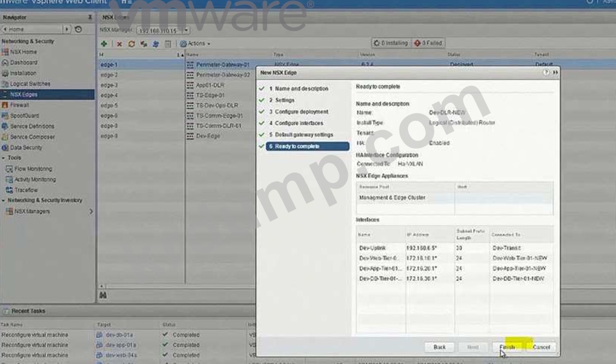Click the edge icon beside Perimeter-Gateway-01
The height and width of the screenshot is (364, 616).
190,64
